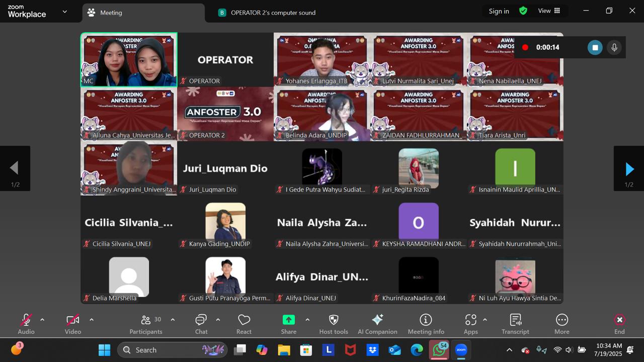Open the View layout menu
This screenshot has height=362, width=644.
(549, 11)
